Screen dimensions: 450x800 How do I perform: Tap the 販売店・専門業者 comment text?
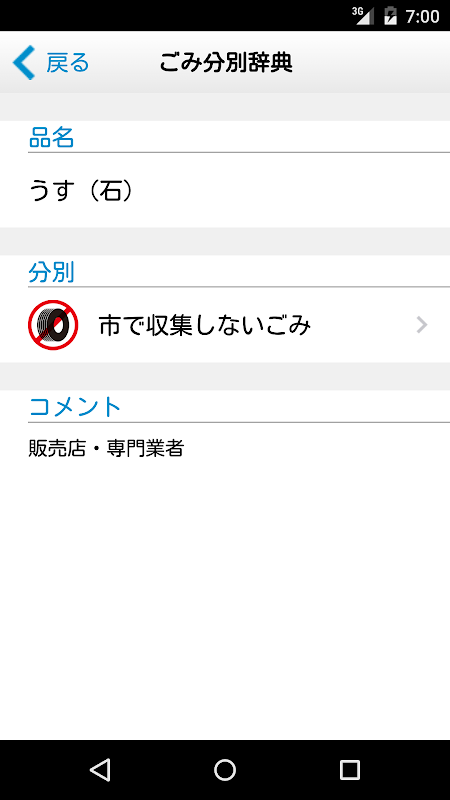(x=106, y=448)
